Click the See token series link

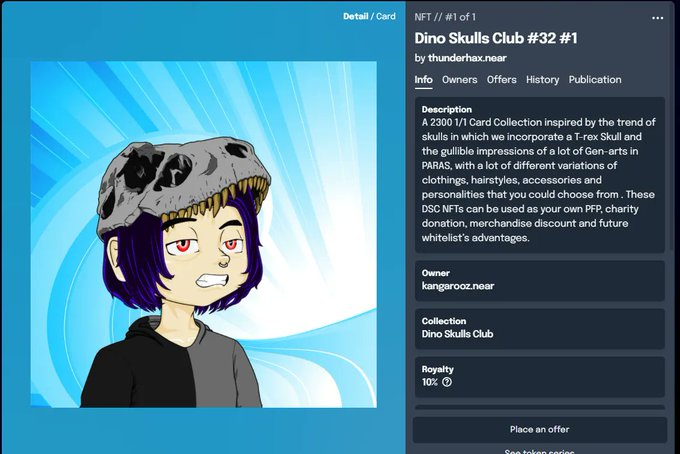(539, 451)
